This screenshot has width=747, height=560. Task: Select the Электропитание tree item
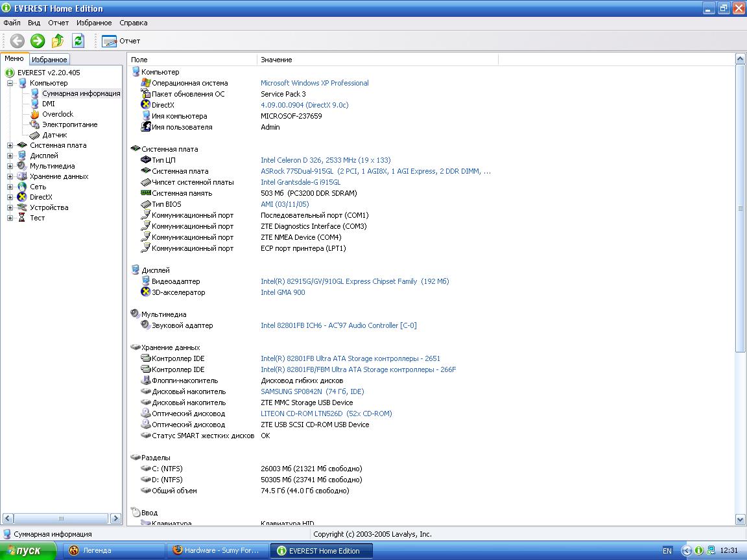click(69, 124)
